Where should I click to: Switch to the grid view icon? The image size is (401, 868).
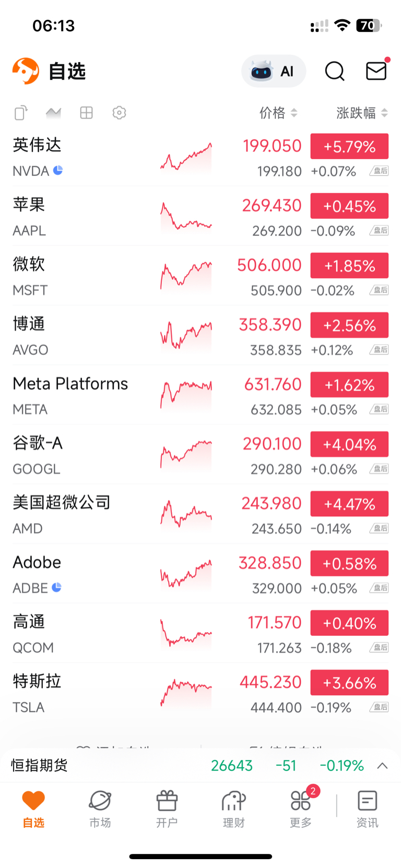[x=86, y=113]
